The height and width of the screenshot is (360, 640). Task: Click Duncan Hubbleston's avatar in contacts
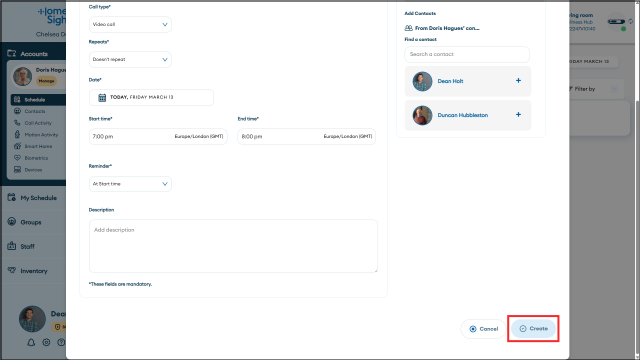tap(422, 115)
